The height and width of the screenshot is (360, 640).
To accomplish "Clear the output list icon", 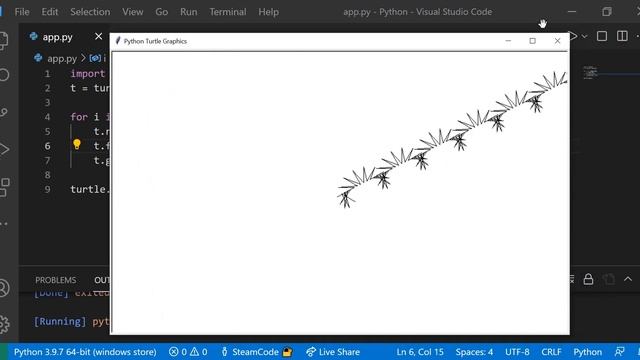I will (572, 279).
